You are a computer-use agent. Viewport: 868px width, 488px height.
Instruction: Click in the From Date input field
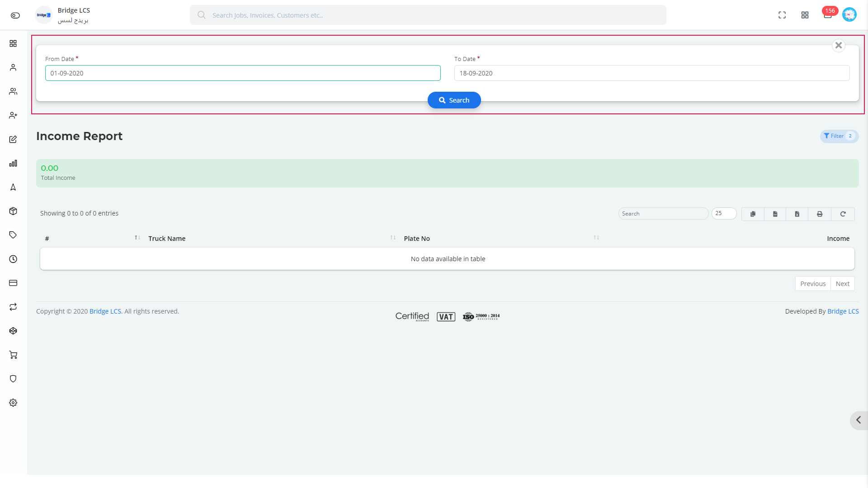[x=243, y=73]
